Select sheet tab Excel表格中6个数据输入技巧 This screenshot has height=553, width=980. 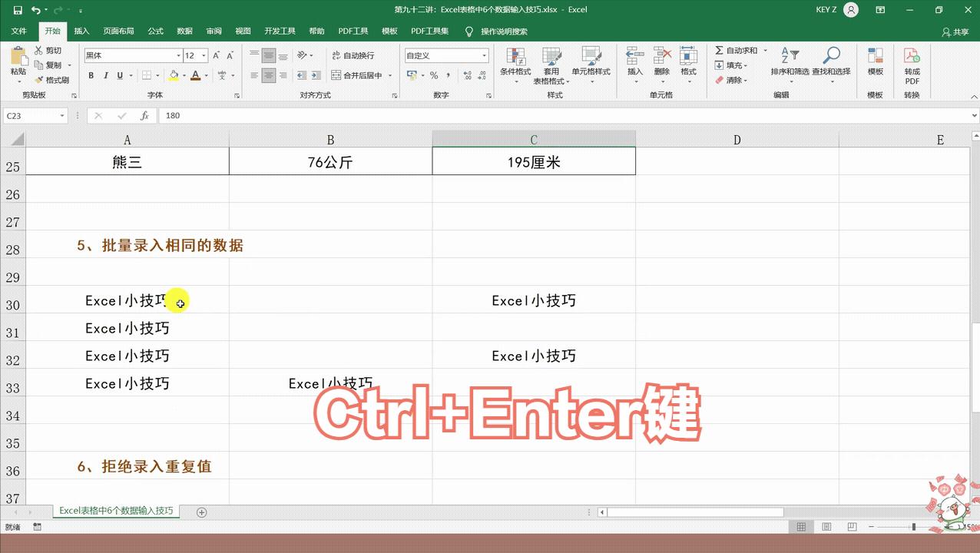[116, 511]
